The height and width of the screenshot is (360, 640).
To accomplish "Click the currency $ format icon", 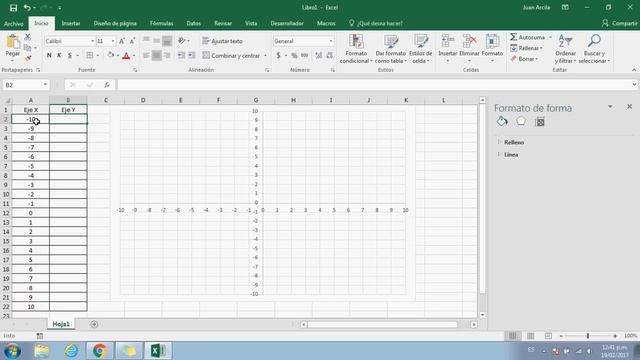I will 278,55.
